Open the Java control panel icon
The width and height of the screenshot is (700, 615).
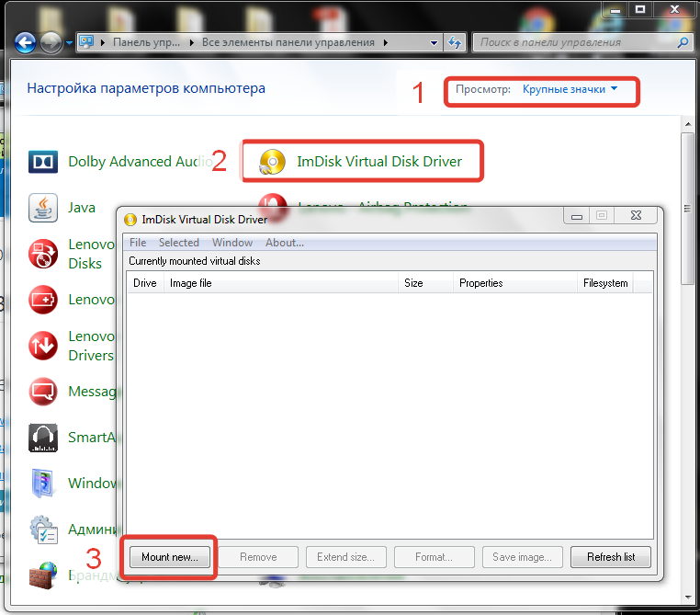(43, 208)
